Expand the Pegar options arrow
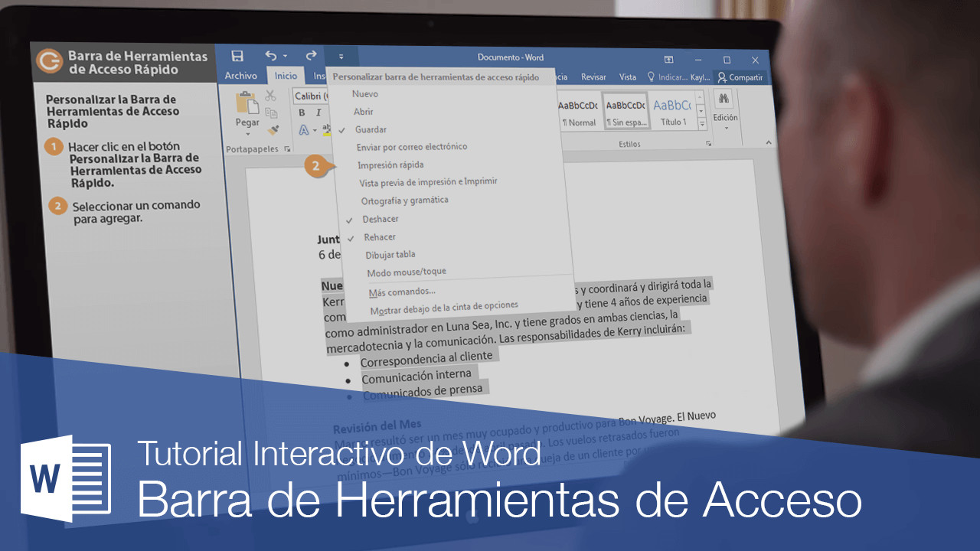980x551 pixels. pos(247,135)
